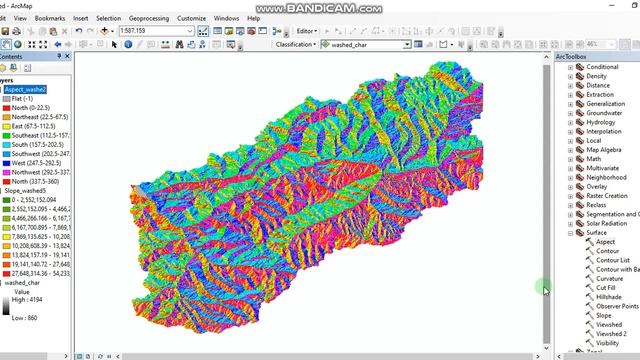
Task: Expand the Map Algebra toolset
Action: [x=571, y=150]
